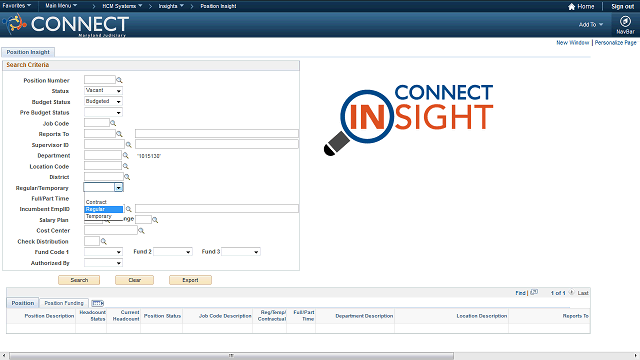This screenshot has width=640, height=360.
Task: Open Job Code lookup magnifier
Action: pos(113,123)
